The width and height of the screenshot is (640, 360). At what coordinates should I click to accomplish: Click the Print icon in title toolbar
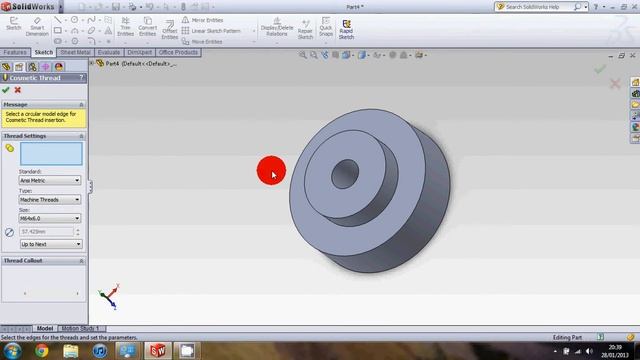pos(132,7)
